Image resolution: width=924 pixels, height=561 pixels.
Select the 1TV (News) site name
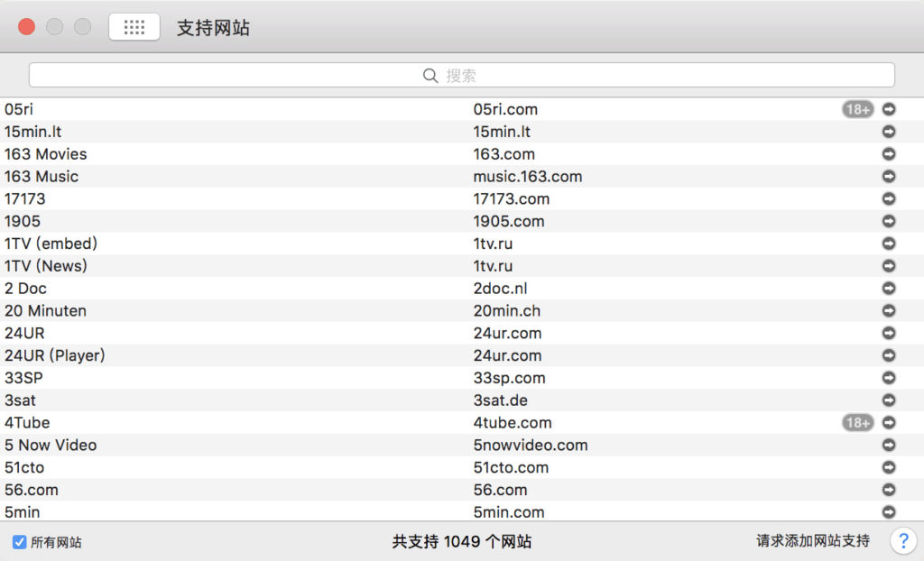[x=46, y=266]
